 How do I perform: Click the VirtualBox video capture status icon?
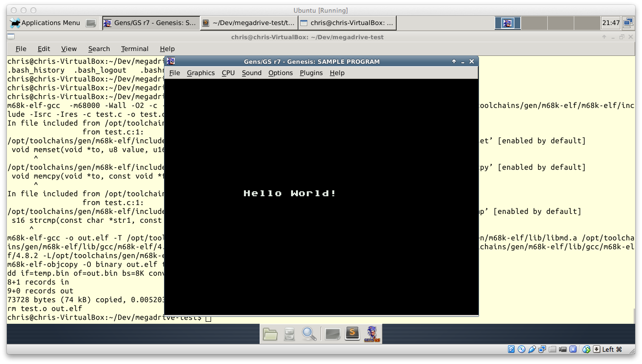[562, 349]
